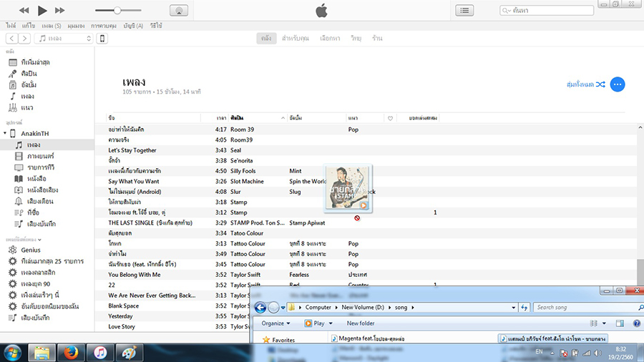The image size is (644, 362).
Task: Open อันดับยอดนิยมของฉัน smart playlist
Action: pyautogui.click(x=49, y=306)
